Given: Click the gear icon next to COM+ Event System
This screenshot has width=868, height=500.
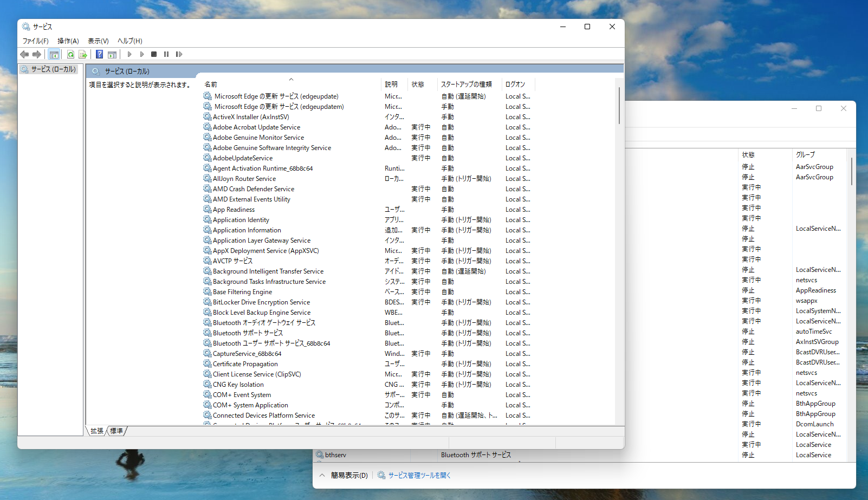Looking at the screenshot, I should [x=208, y=394].
